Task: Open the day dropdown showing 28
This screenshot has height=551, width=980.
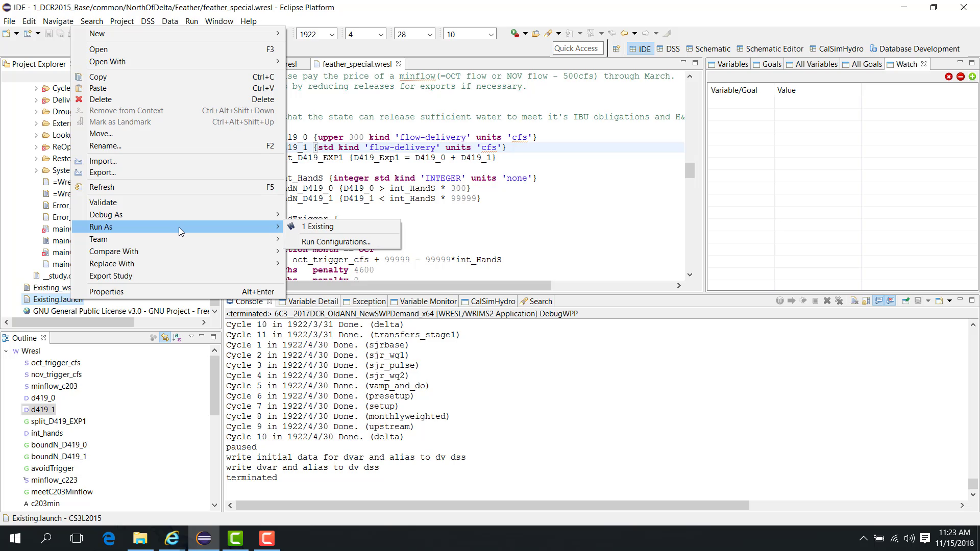Action: tap(430, 35)
